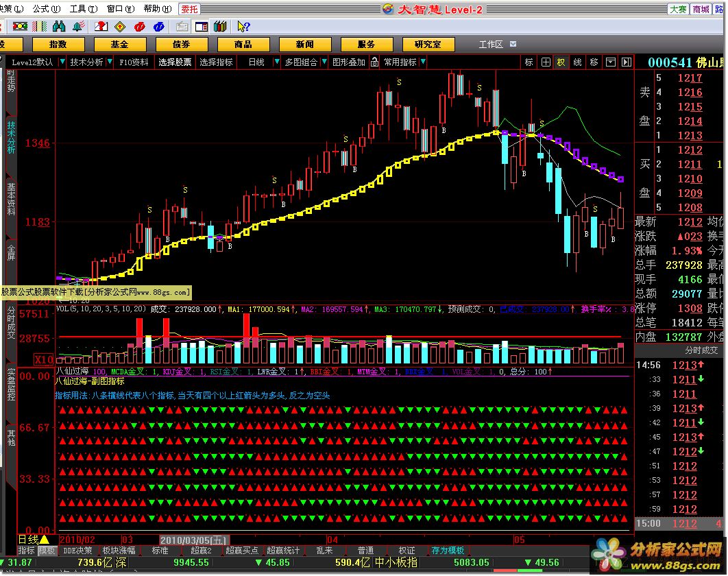Click the 图形叠加 button
Screen dimensions: 728x576
pyautogui.click(x=349, y=62)
